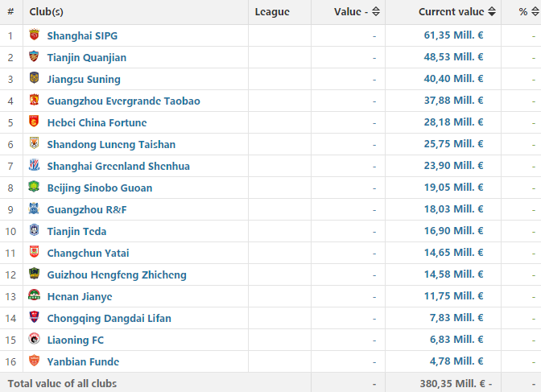Click the Jiangsu Suning club crest icon

33,79
